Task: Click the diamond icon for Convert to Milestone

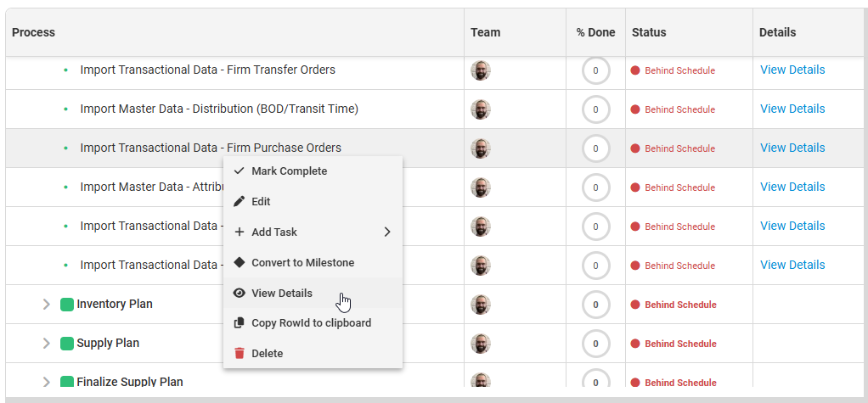Action: point(239,263)
